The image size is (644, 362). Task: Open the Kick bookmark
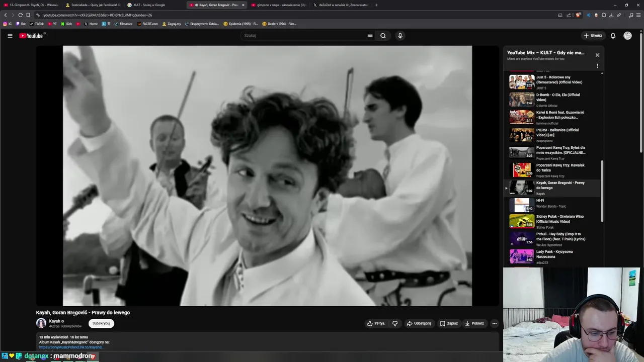pos(66,24)
